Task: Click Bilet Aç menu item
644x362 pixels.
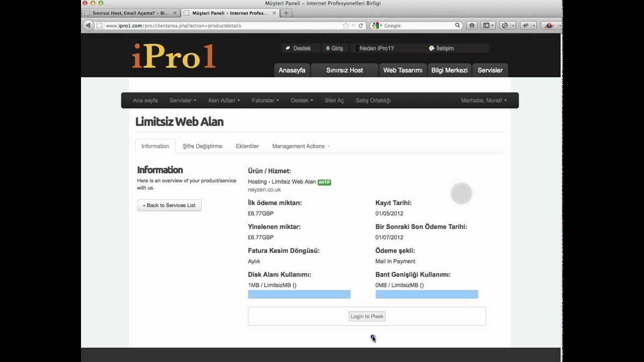Action: click(335, 101)
